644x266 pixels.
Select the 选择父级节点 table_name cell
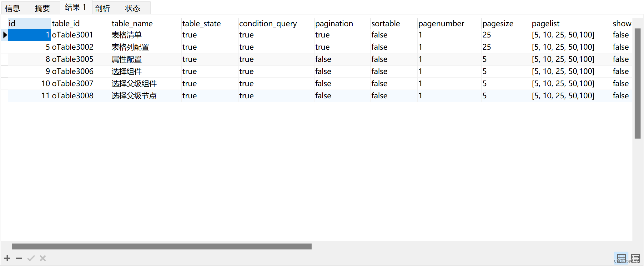(146, 96)
